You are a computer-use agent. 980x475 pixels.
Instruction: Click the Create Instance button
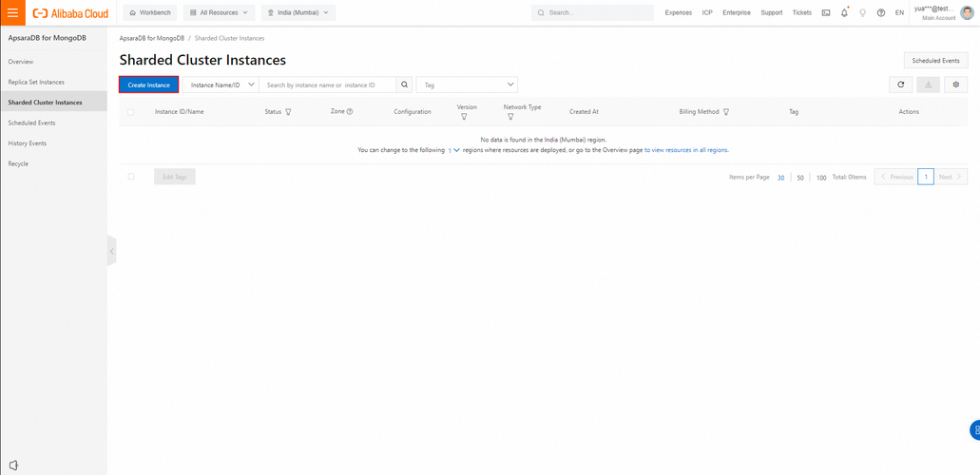[x=148, y=85]
